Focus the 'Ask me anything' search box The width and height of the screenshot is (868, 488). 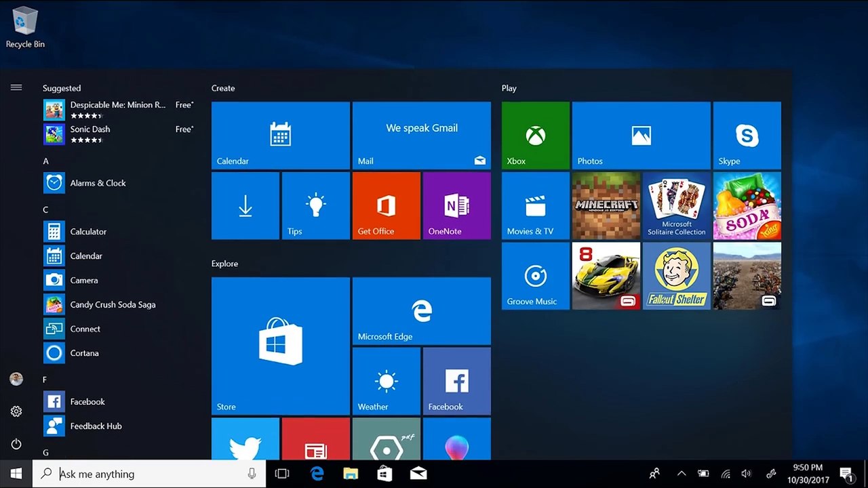pyautogui.click(x=149, y=474)
